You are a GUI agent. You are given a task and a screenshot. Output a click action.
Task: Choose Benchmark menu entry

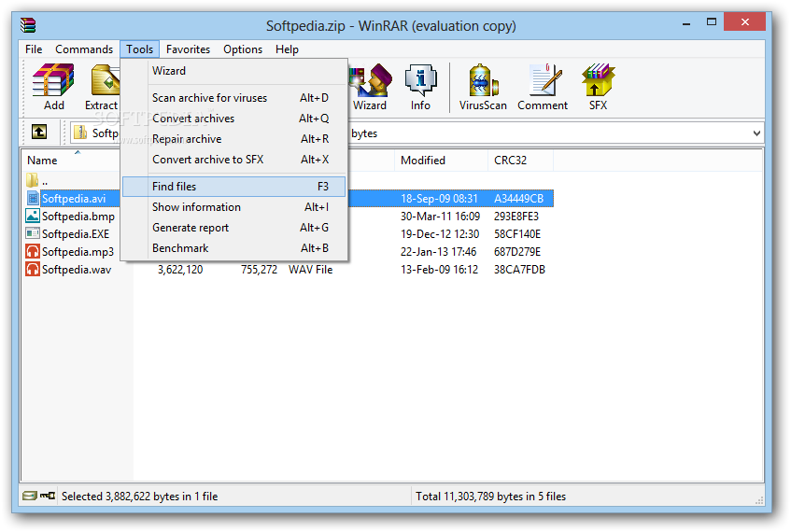pos(234,248)
